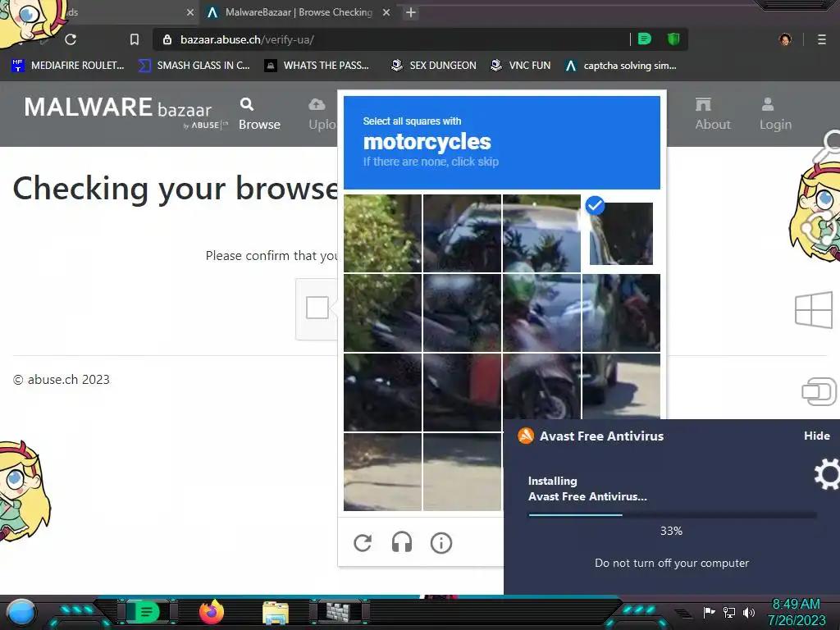
Task: Open Avast installer settings gear
Action: coord(827,474)
